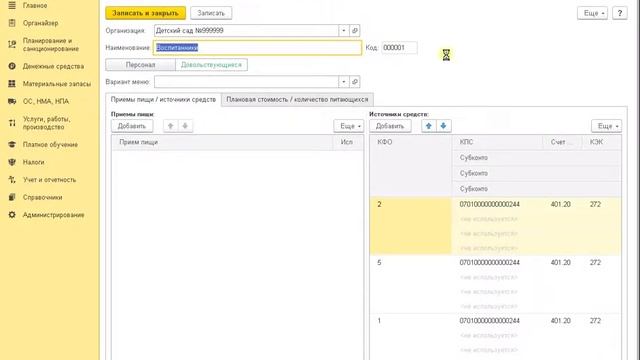
Task: Click the Исп column header
Action: pos(348,142)
